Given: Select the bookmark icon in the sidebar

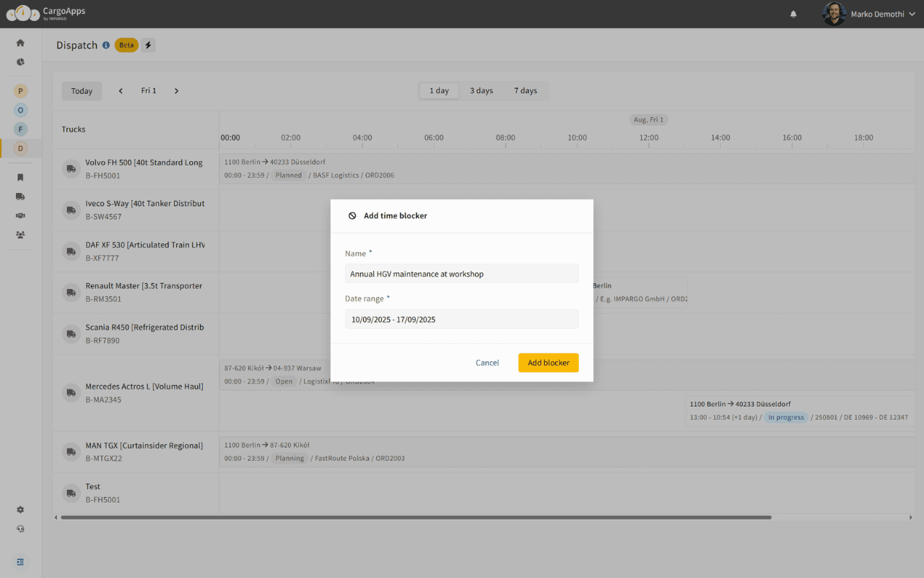Looking at the screenshot, I should tap(20, 177).
